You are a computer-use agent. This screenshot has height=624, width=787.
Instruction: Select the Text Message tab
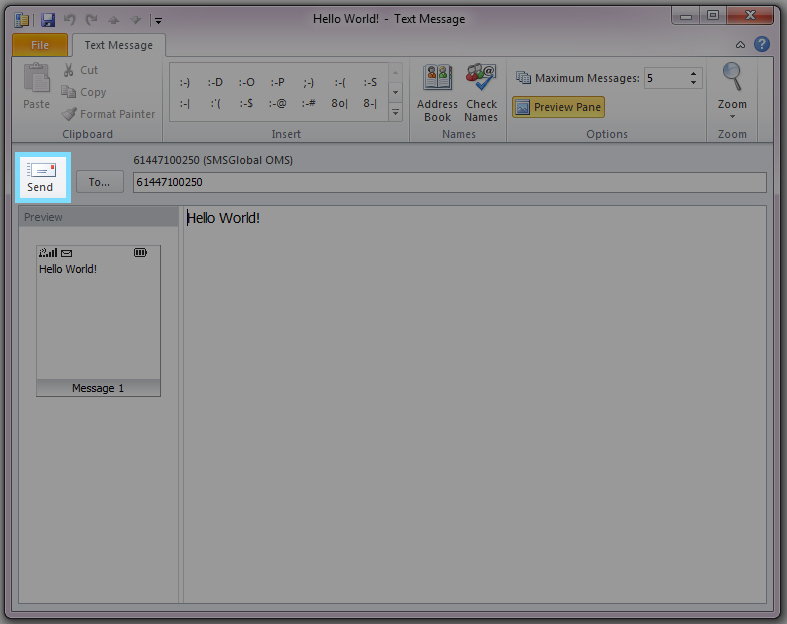click(x=118, y=45)
